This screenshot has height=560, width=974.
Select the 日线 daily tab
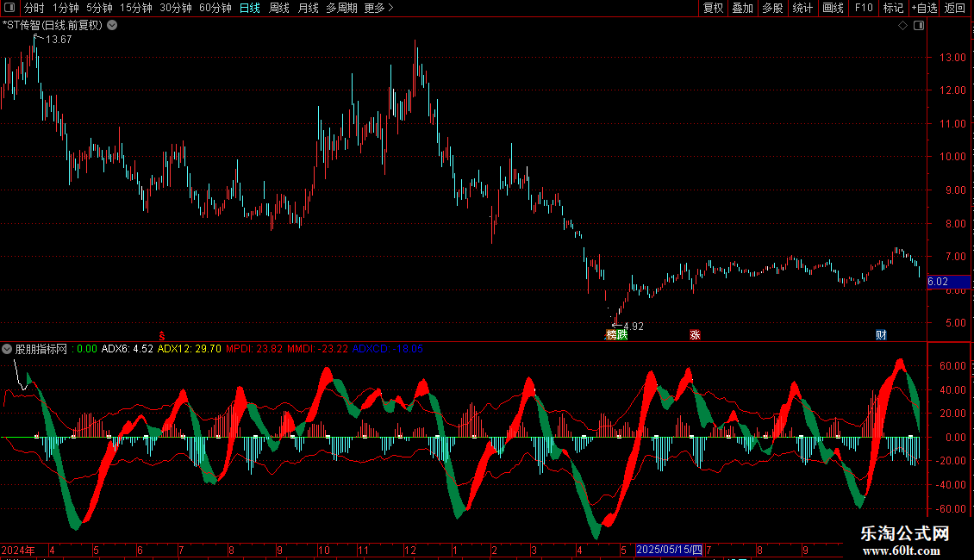tap(250, 8)
